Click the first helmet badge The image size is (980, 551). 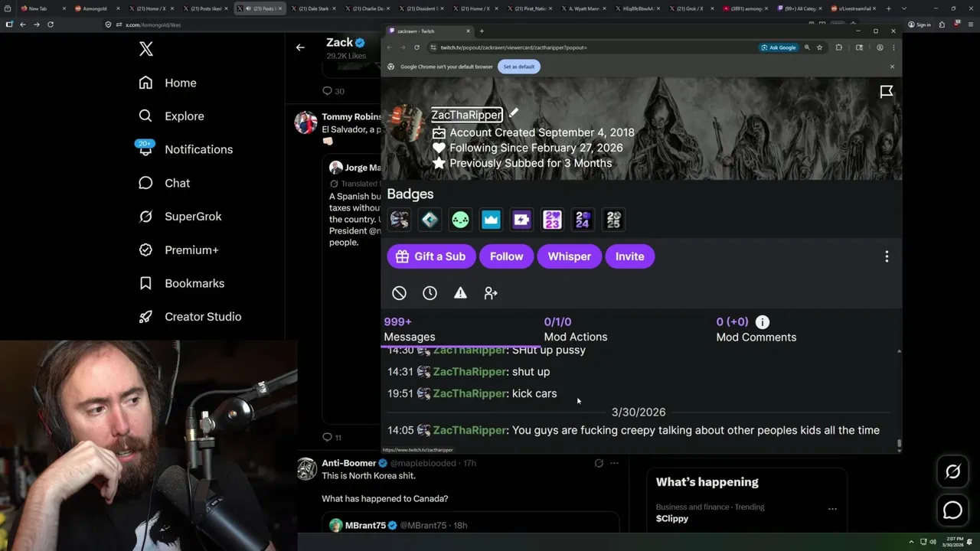pos(399,220)
